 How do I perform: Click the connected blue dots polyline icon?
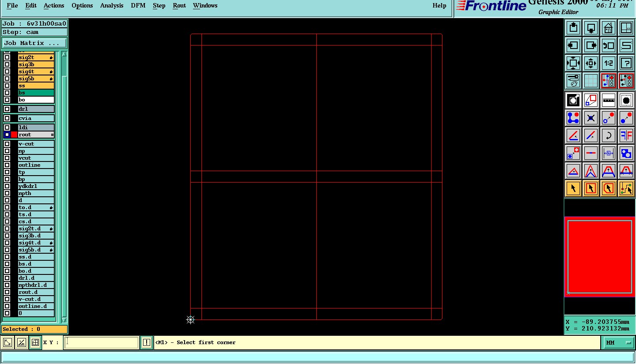pos(573,118)
